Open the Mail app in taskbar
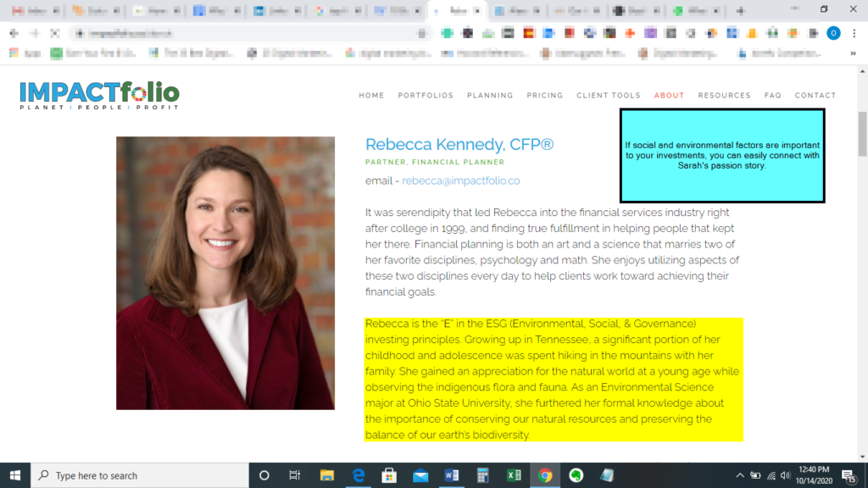This screenshot has height=488, width=868. tap(420, 475)
